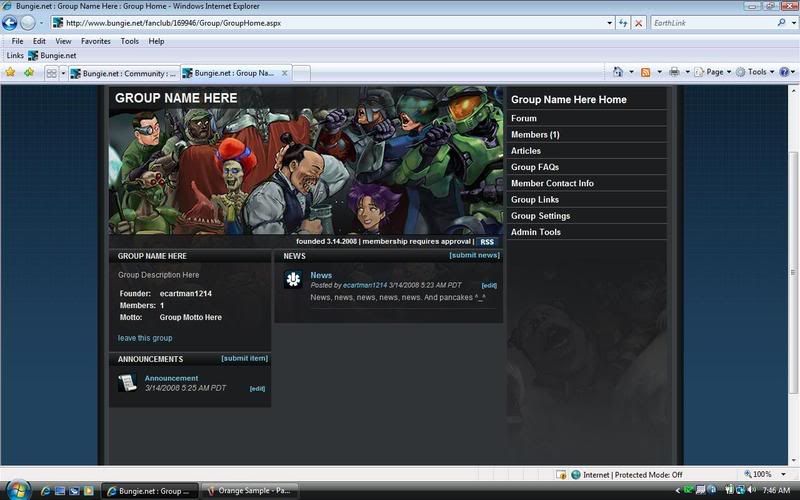Expand the Tools dropdown in command bar
The width and height of the screenshot is (800, 500).
pyautogui.click(x=759, y=72)
